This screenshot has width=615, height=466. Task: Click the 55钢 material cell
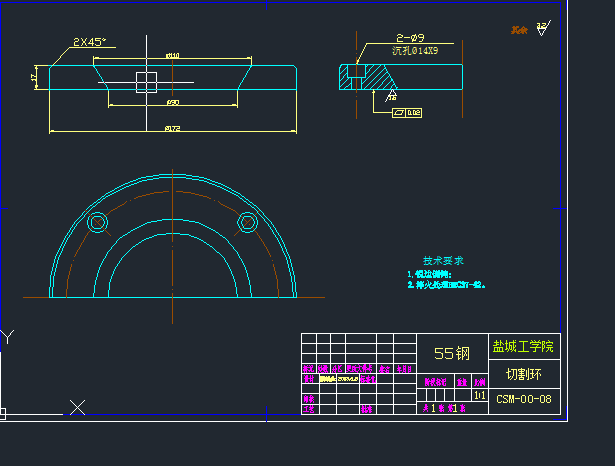(452, 353)
